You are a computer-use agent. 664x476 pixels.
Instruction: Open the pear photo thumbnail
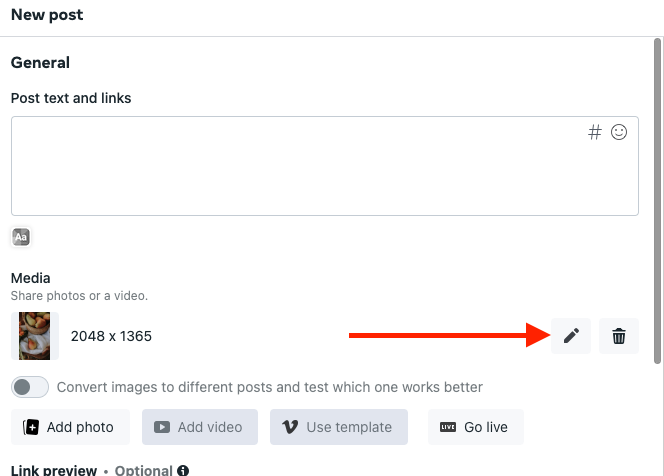point(35,336)
